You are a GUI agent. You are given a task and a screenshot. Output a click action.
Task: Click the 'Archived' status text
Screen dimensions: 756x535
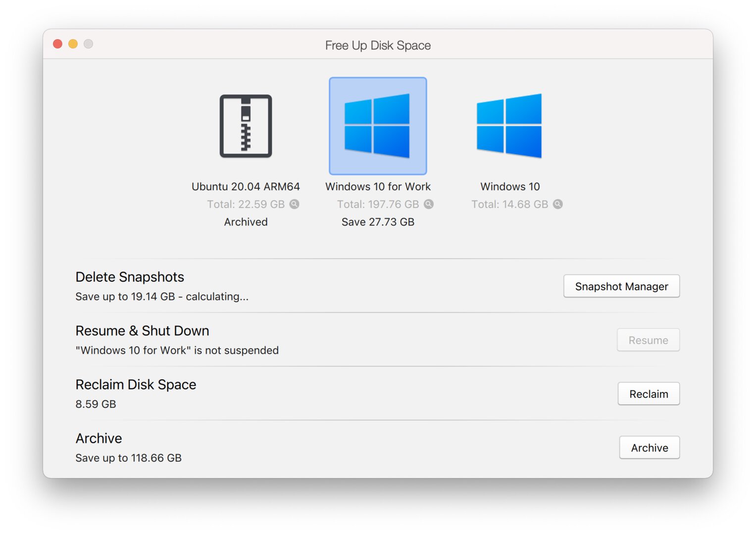click(246, 222)
